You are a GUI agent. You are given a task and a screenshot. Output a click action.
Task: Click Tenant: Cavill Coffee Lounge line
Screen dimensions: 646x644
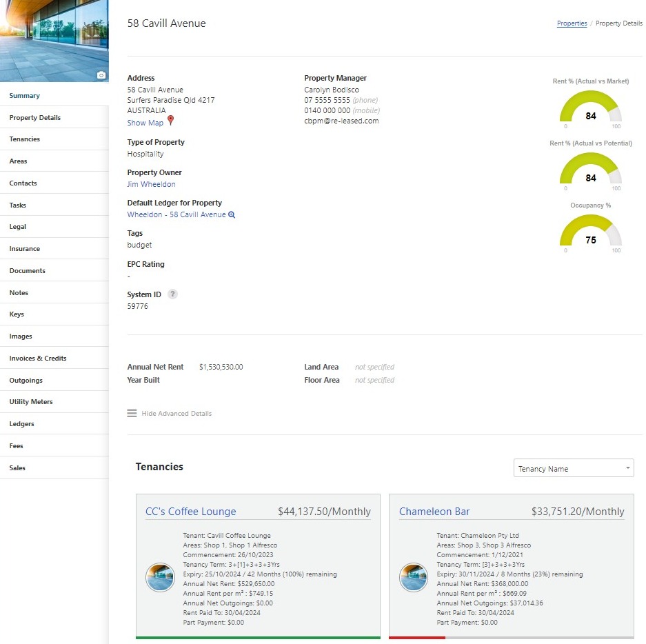tap(227, 535)
